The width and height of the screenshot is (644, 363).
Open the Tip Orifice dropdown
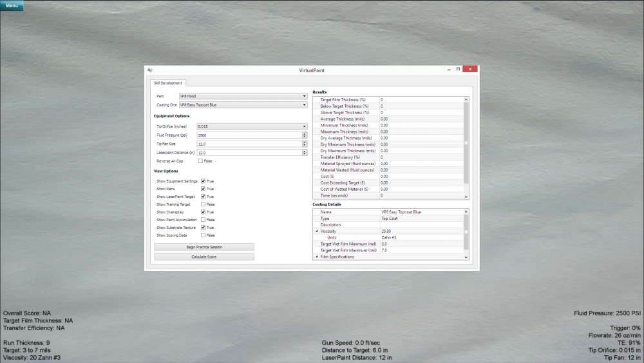[x=252, y=126]
